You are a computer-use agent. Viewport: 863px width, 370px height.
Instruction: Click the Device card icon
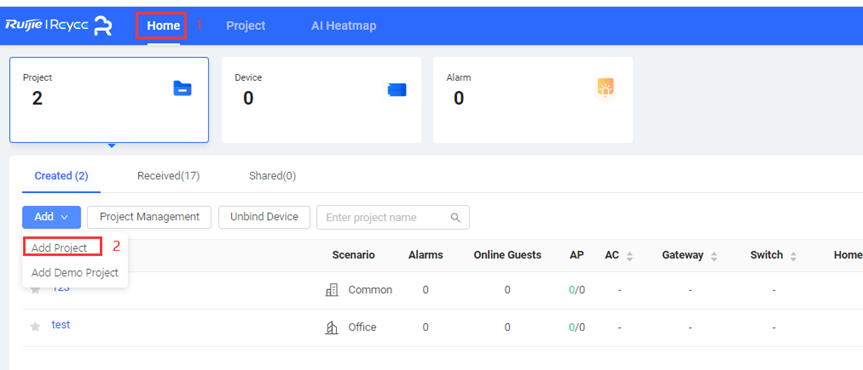[x=397, y=90]
